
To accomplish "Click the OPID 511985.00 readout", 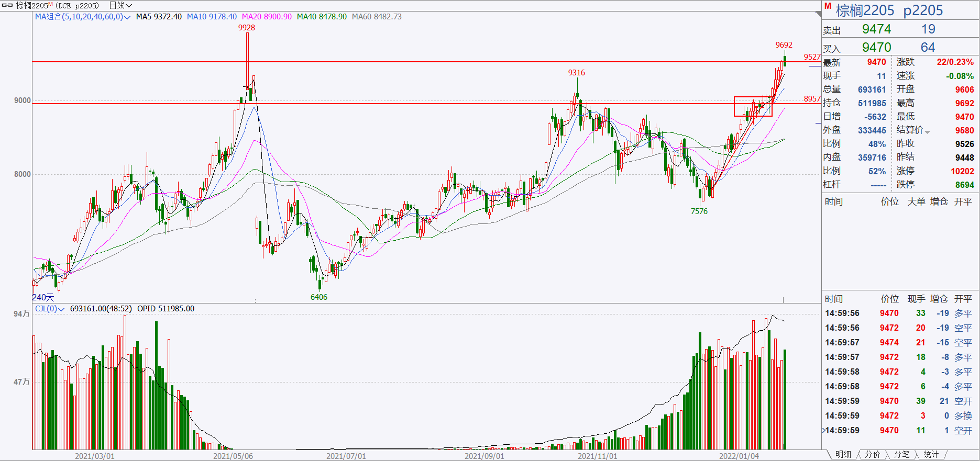I will (166, 309).
